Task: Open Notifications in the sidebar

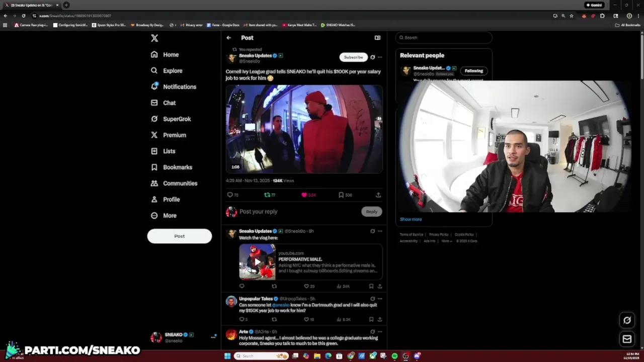Action: pos(174,86)
